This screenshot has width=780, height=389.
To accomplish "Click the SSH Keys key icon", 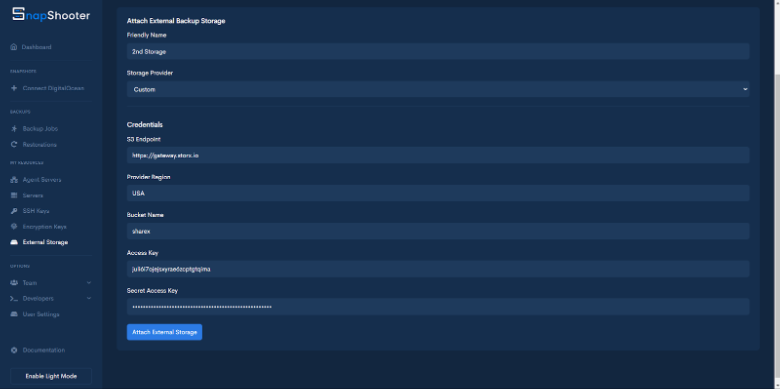I will [x=14, y=211].
